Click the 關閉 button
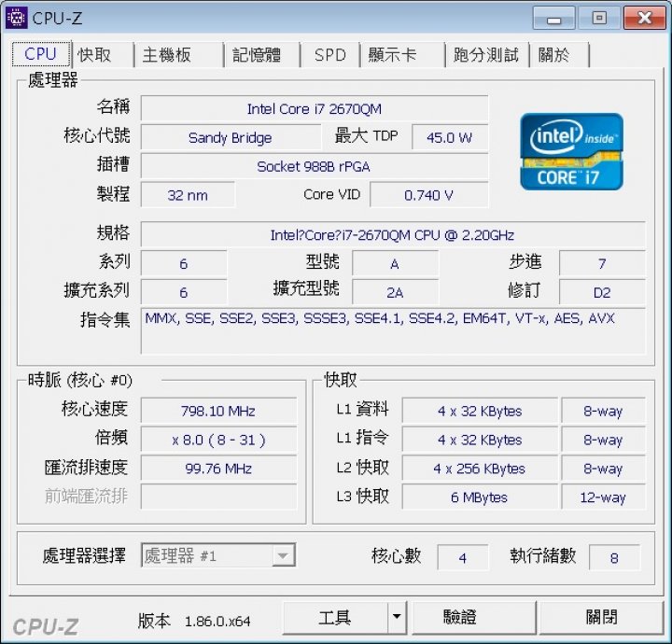672x644 pixels. (601, 618)
